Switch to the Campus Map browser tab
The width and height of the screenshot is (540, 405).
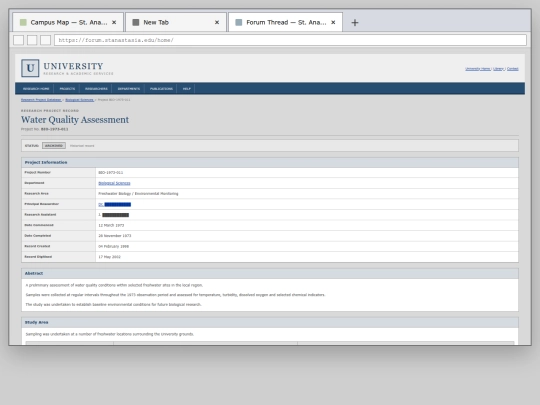click(x=68, y=22)
